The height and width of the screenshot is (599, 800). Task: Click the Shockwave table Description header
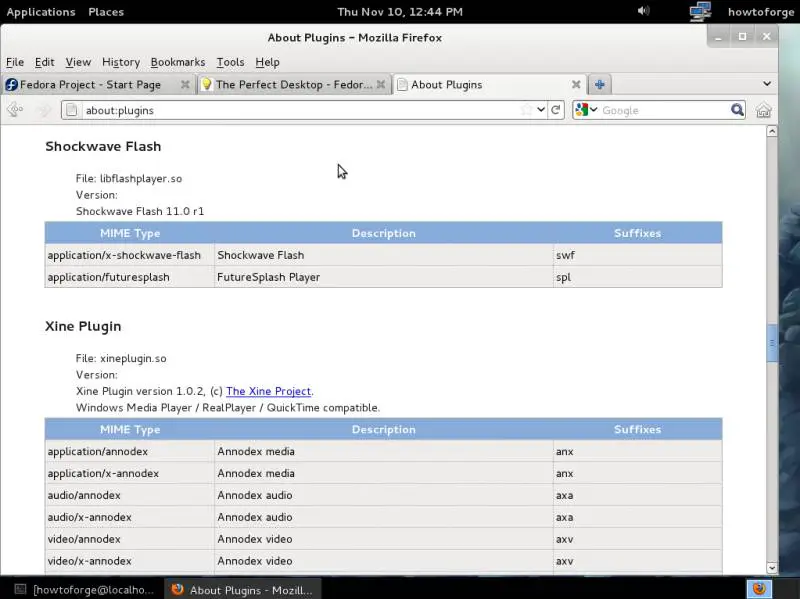click(384, 233)
